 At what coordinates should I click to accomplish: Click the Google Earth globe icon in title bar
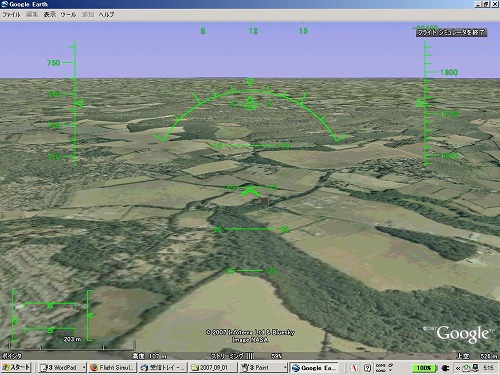pyautogui.click(x=5, y=4)
